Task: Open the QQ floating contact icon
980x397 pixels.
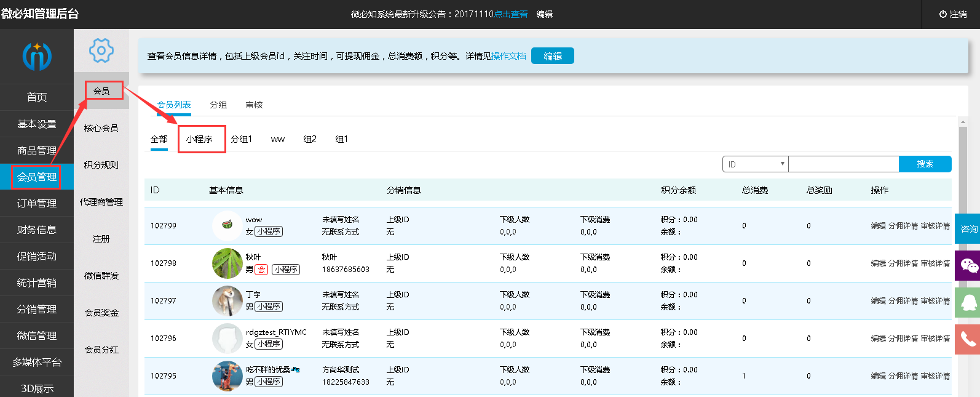Action: click(x=968, y=302)
